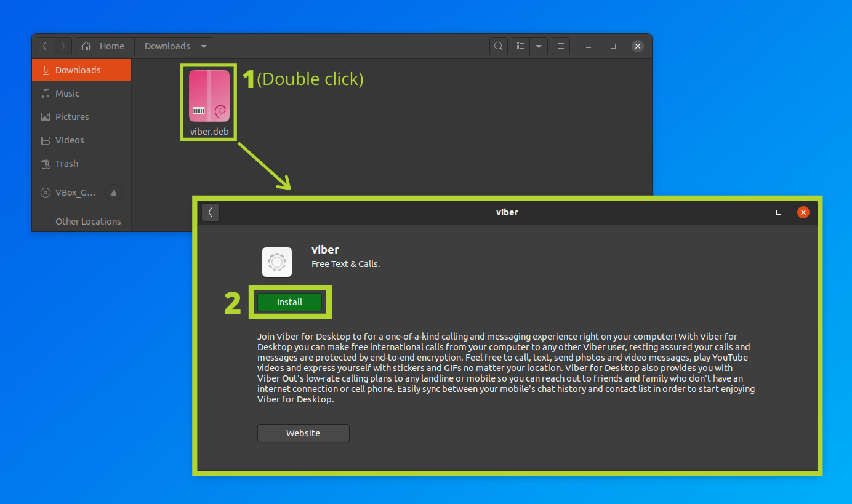
Task: Click the viber app name heading
Action: 325,249
